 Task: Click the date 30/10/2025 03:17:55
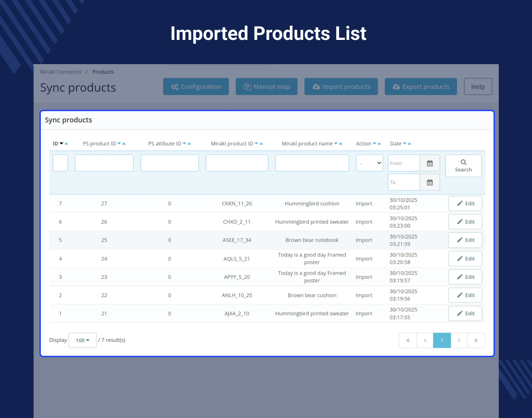403,313
